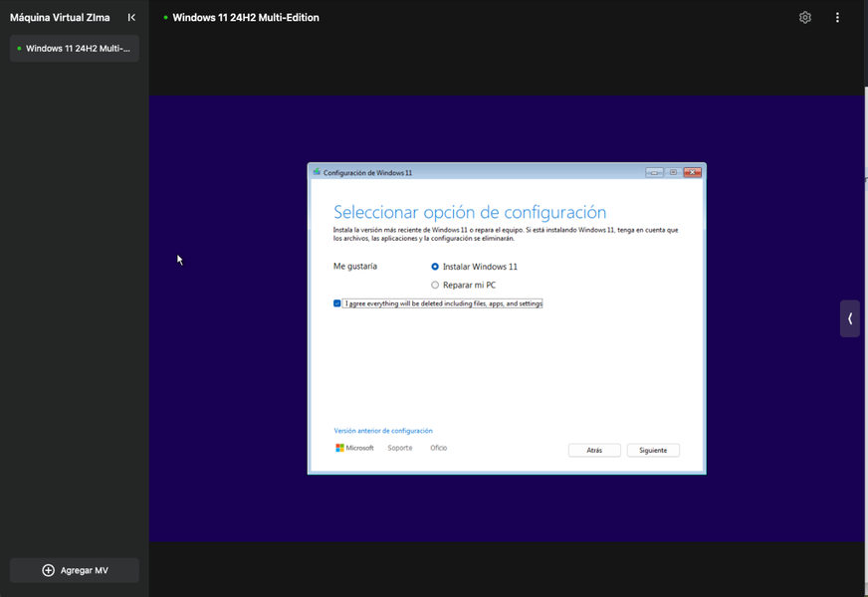
Task: Uncheck the I agree everything deleted checkbox
Action: tap(337, 303)
